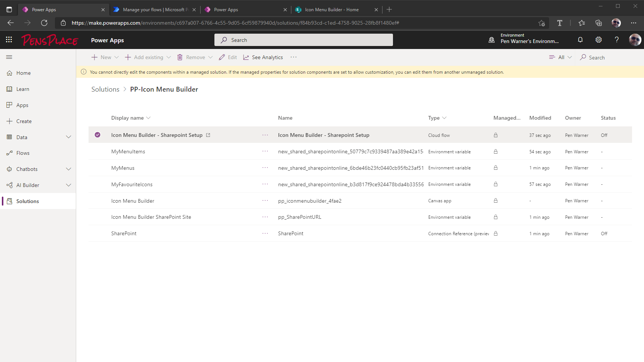The height and width of the screenshot is (362, 644).
Task: Click Canvas app type cell
Action: tap(440, 201)
